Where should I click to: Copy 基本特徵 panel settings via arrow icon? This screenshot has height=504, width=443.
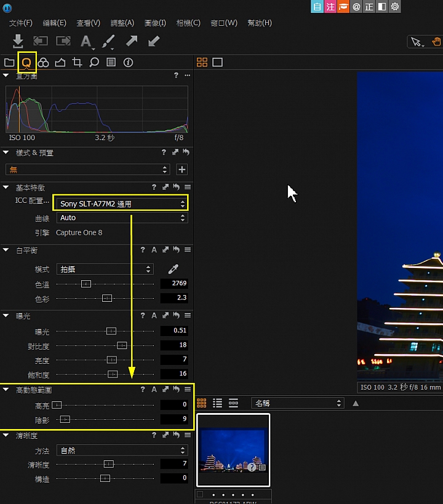166,187
